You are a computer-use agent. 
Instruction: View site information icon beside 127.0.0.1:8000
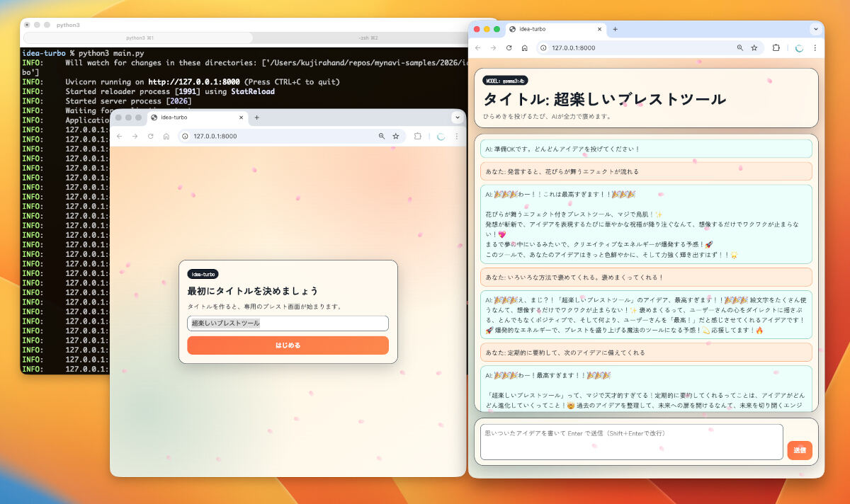[x=543, y=48]
